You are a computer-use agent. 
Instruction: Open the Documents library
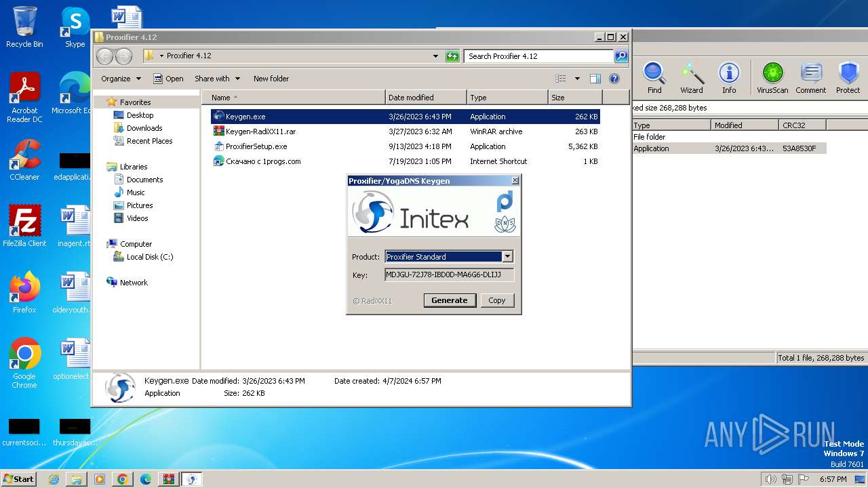click(144, 180)
